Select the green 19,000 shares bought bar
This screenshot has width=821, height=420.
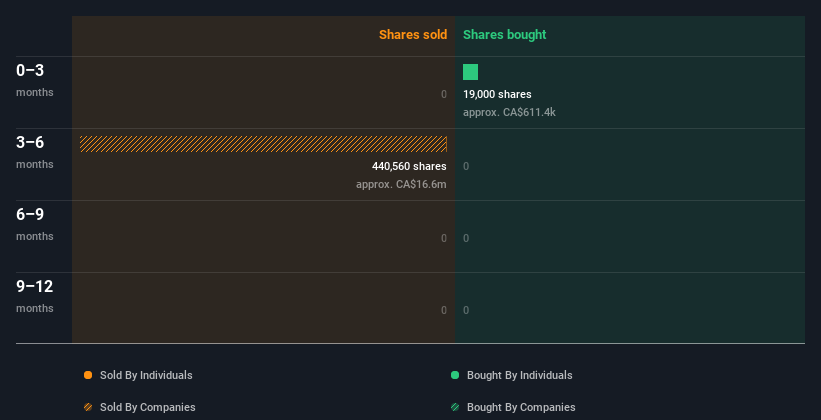[x=470, y=72]
